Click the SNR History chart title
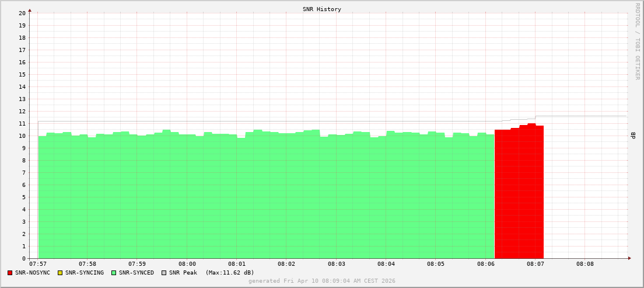This screenshot has height=288, width=644. [322, 9]
